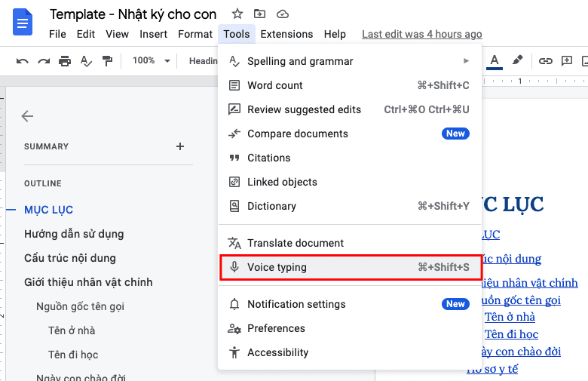Select Word count menu item
This screenshot has width=588, height=381.
tap(350, 85)
